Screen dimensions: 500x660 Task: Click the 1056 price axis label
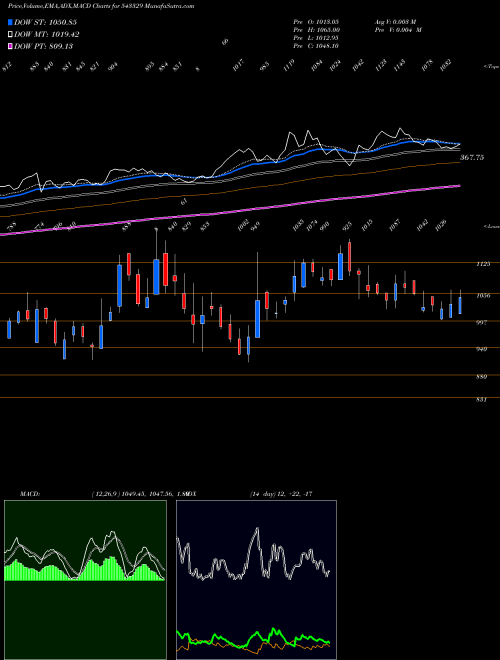[x=483, y=295]
